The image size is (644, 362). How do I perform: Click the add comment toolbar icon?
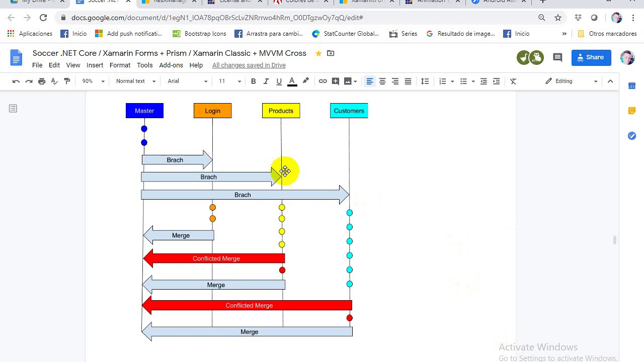336,81
